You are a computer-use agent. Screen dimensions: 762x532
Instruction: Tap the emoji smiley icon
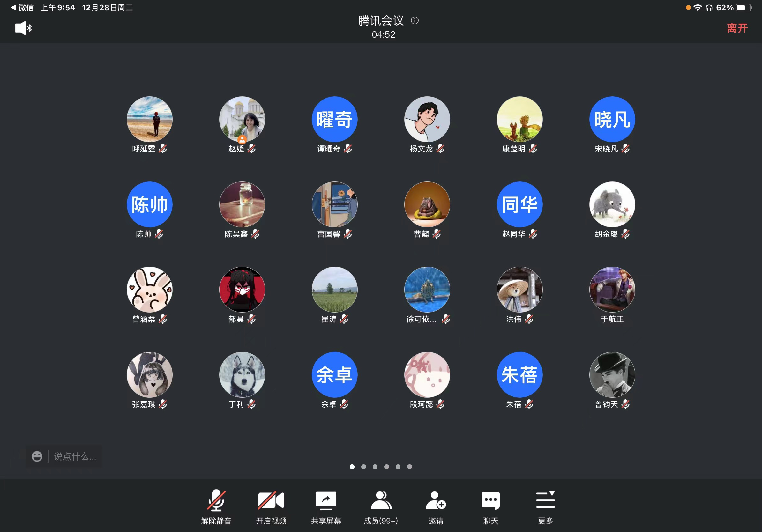pyautogui.click(x=37, y=456)
